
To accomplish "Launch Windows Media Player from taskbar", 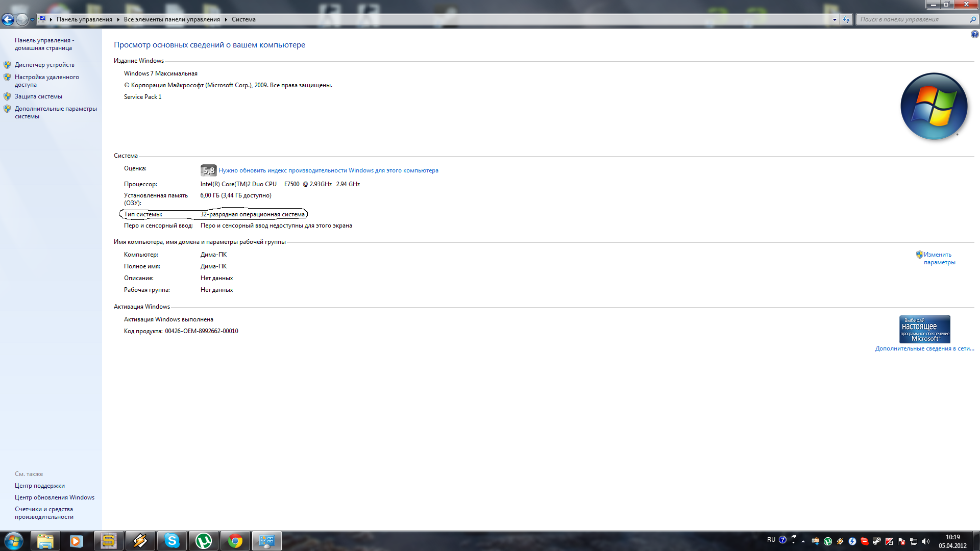I will [x=77, y=541].
